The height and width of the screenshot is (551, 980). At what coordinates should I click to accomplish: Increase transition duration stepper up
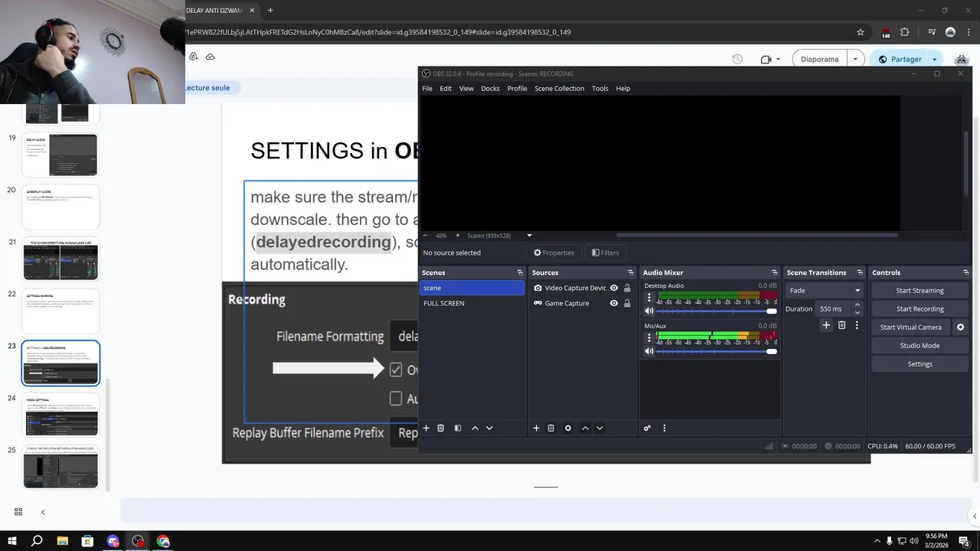[857, 305]
